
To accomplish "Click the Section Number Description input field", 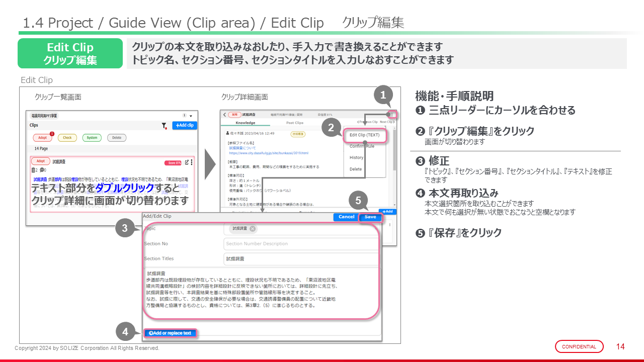I will pyautogui.click(x=300, y=244).
